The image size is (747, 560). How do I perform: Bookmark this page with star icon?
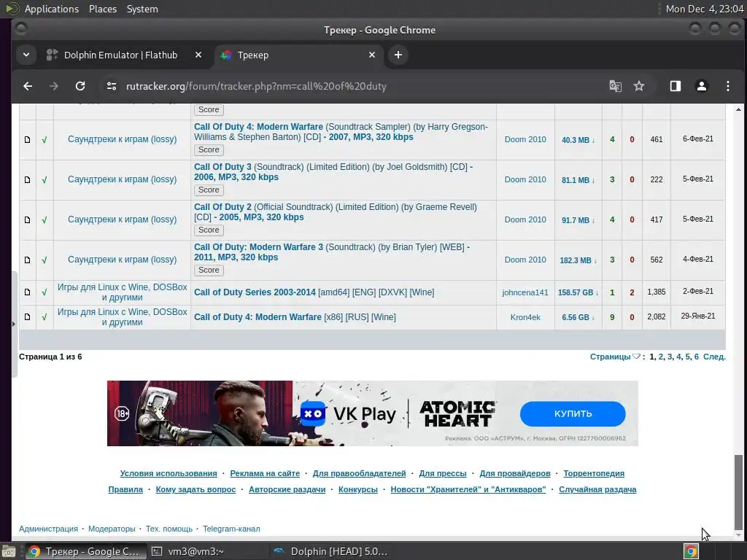[639, 86]
